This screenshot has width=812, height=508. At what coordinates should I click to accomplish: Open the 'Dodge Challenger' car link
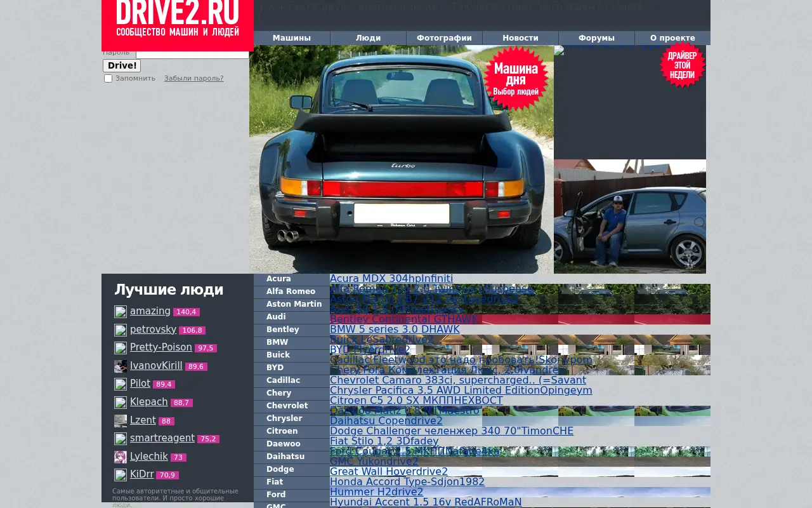(x=452, y=431)
